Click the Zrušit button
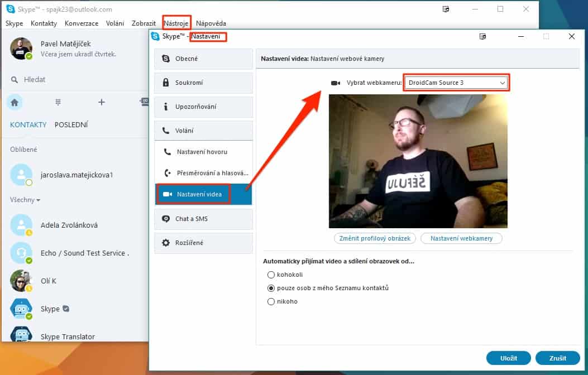The height and width of the screenshot is (375, 588). point(558,358)
